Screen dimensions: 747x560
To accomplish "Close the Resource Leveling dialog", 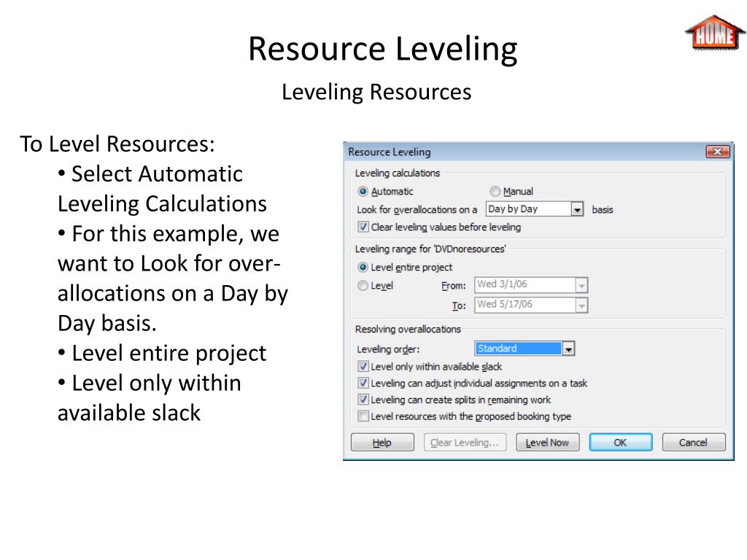I will (x=718, y=152).
